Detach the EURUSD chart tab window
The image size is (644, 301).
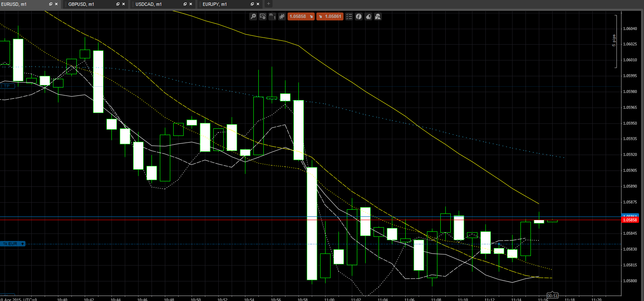click(x=51, y=4)
